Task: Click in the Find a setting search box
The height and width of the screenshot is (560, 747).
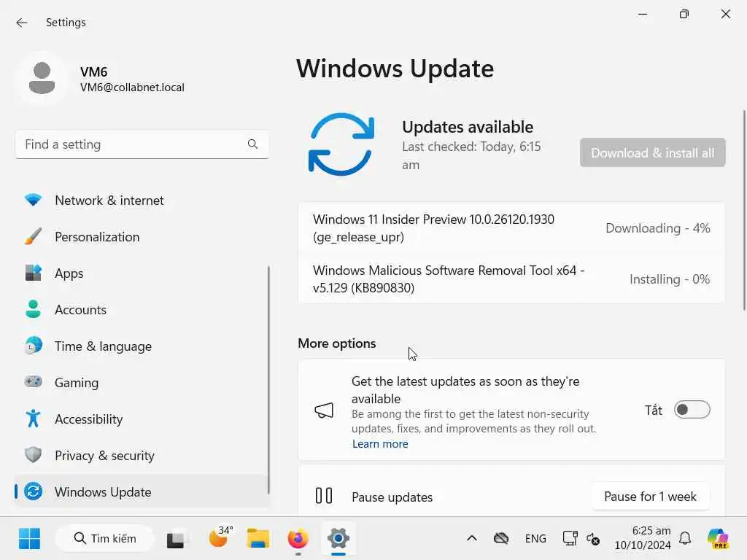Action: (x=142, y=144)
